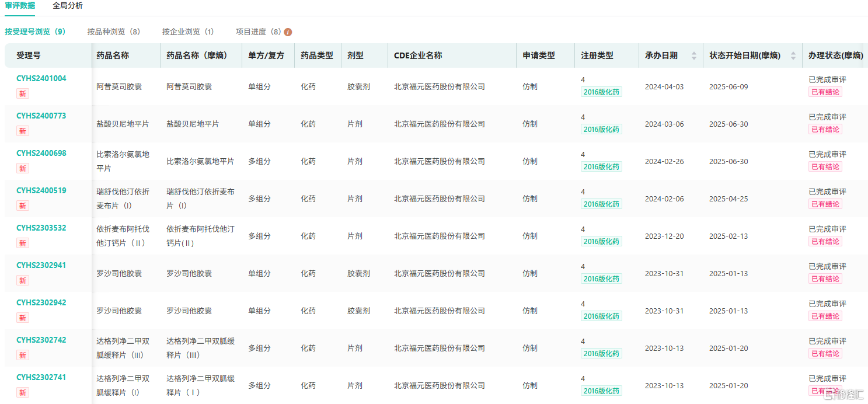Viewport: 868px width, 404px height.
Task: Open acceptance number CYHS2401004
Action: tap(41, 78)
